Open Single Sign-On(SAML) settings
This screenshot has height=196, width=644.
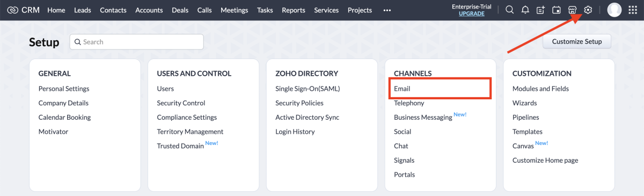(308, 89)
